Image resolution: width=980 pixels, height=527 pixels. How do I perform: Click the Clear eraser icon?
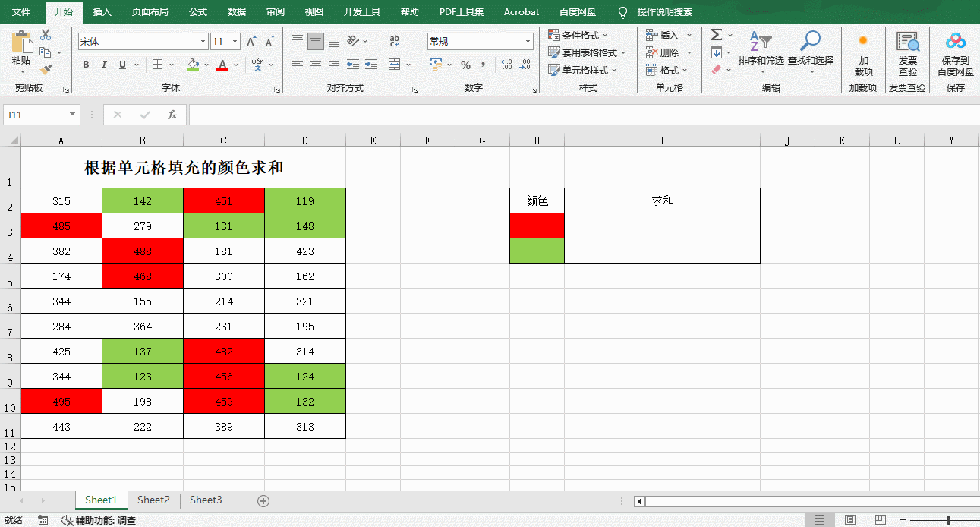[716, 70]
